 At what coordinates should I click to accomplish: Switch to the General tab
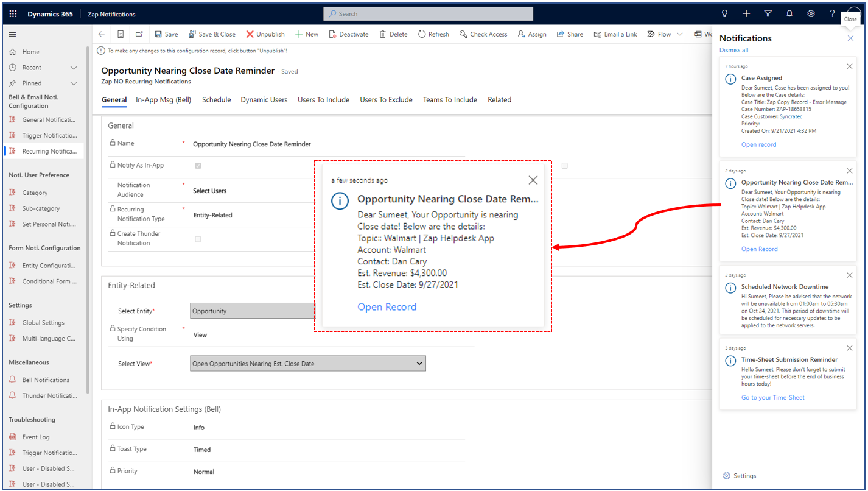point(114,100)
